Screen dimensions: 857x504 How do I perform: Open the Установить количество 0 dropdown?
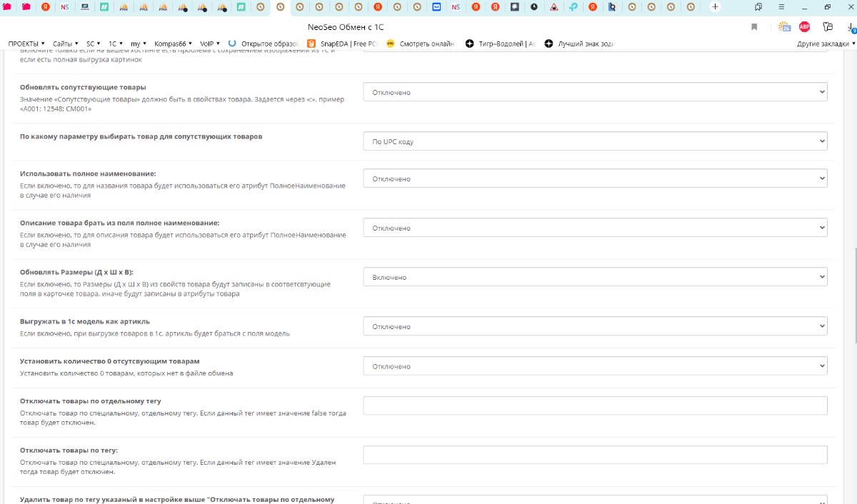(x=595, y=366)
